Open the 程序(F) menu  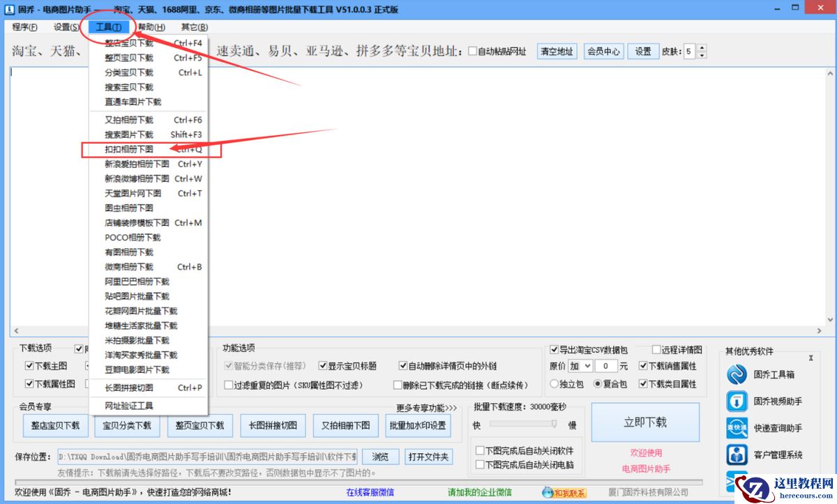point(25,27)
